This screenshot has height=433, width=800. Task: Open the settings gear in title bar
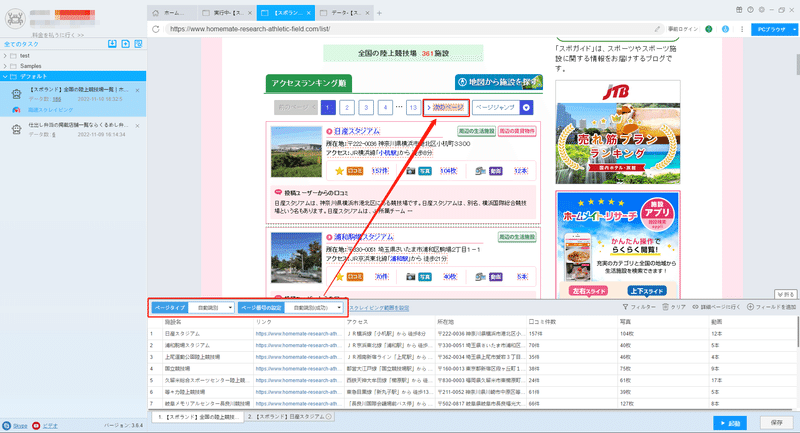(x=762, y=10)
